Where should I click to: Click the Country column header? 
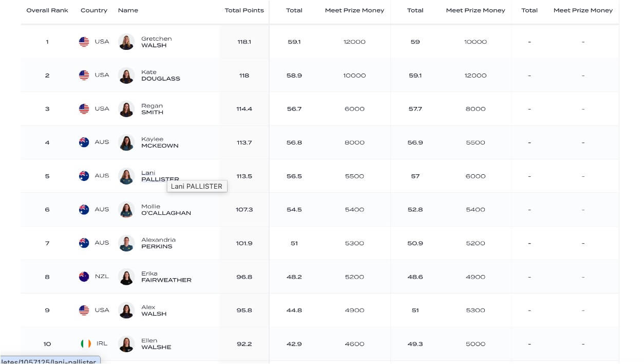(94, 10)
